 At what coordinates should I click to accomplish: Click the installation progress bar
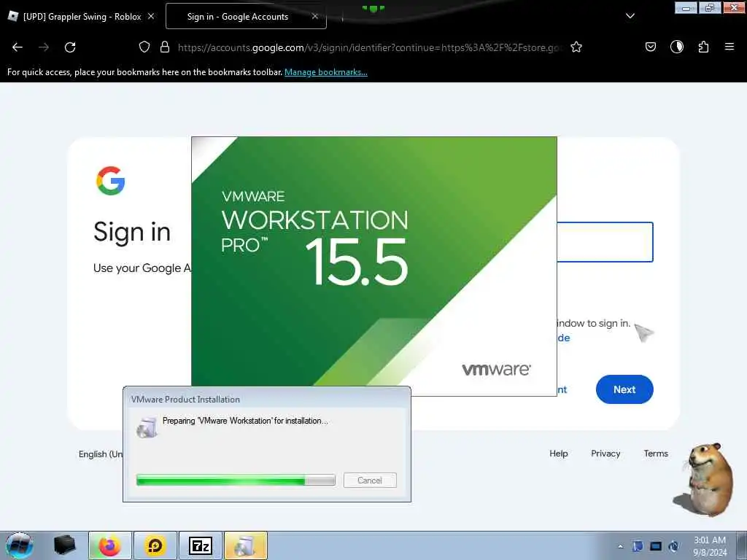coord(236,480)
